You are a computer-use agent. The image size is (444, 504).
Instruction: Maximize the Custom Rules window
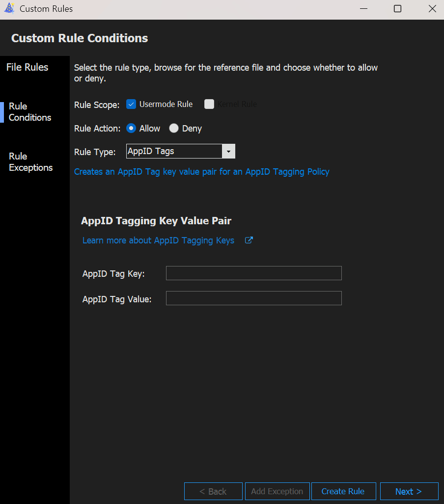(x=397, y=9)
